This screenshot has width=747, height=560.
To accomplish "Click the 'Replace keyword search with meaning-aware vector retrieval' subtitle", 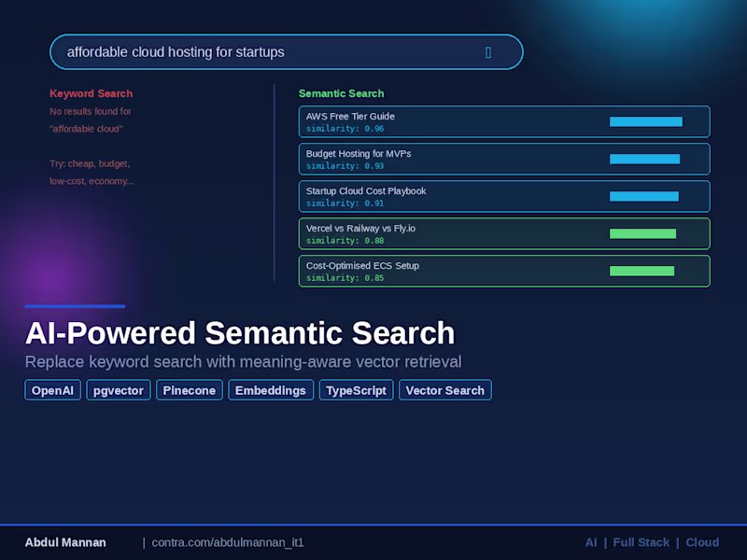I will (243, 362).
